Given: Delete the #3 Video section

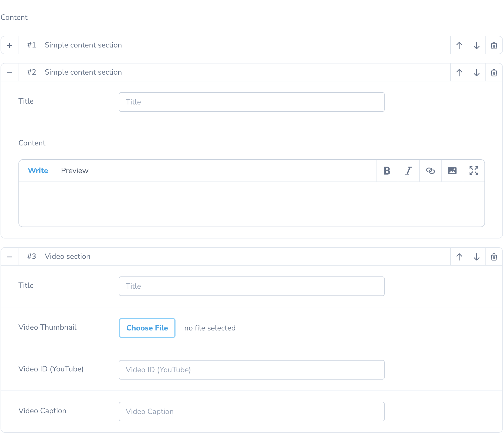Looking at the screenshot, I should [x=494, y=256].
